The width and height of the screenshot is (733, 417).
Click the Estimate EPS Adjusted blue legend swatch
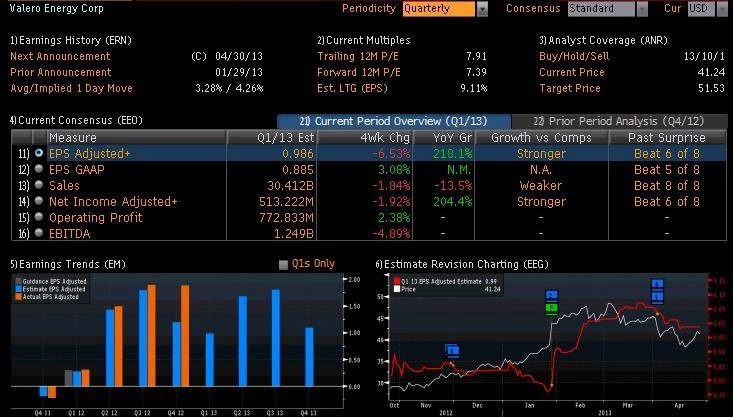click(x=18, y=289)
